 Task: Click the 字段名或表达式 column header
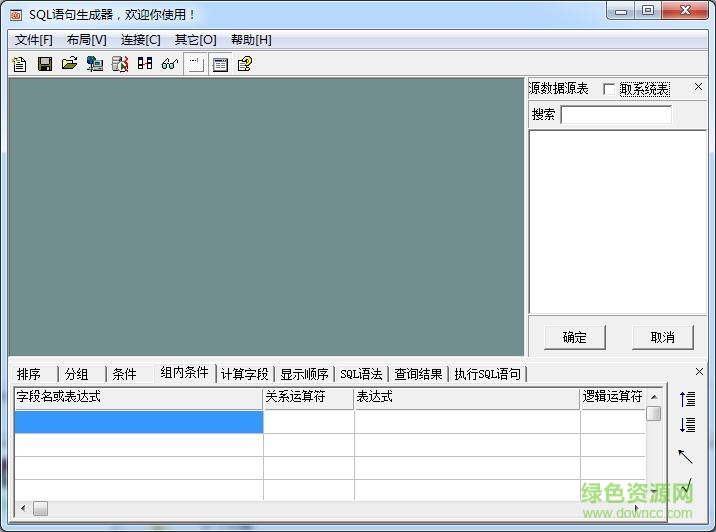138,398
